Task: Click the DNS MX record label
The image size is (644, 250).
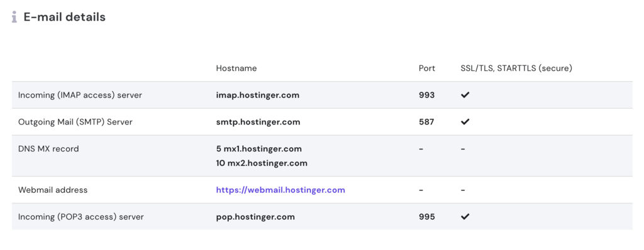Action: tap(48, 149)
